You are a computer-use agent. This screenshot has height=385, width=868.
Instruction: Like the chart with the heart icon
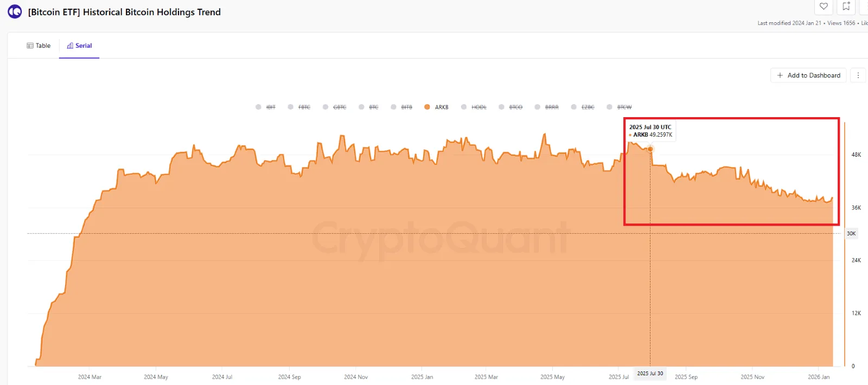[x=824, y=7]
